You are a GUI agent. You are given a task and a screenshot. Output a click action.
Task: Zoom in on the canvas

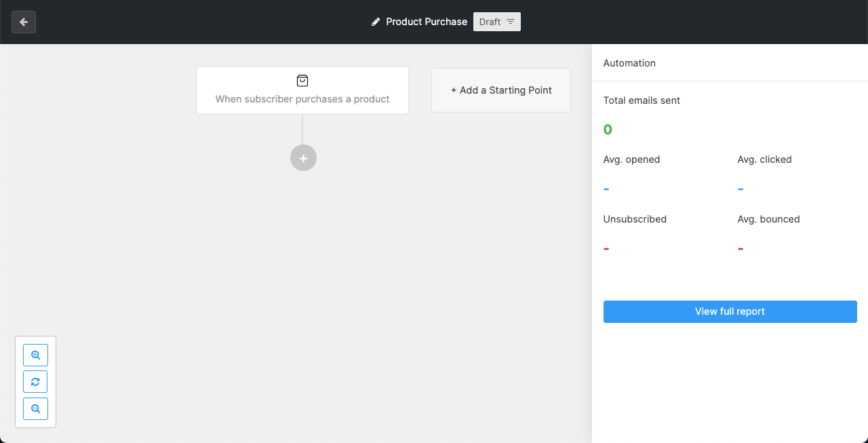pos(35,355)
